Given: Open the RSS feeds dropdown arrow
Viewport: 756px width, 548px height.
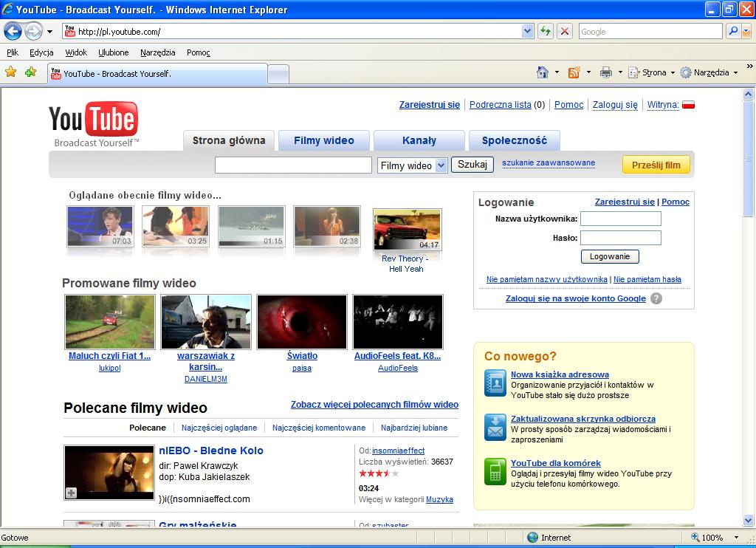Looking at the screenshot, I should pos(588,72).
